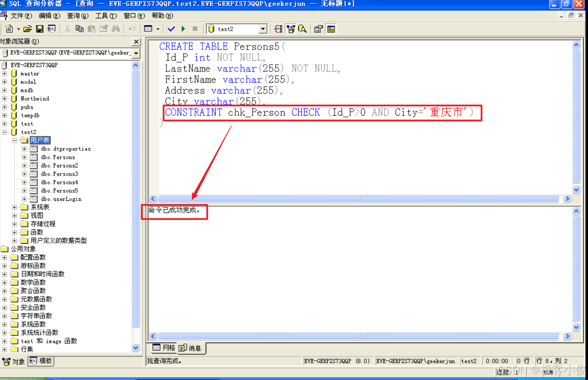Image resolution: width=588 pixels, height=380 pixels.
Task: Expand the master database node
Action: 4,74
